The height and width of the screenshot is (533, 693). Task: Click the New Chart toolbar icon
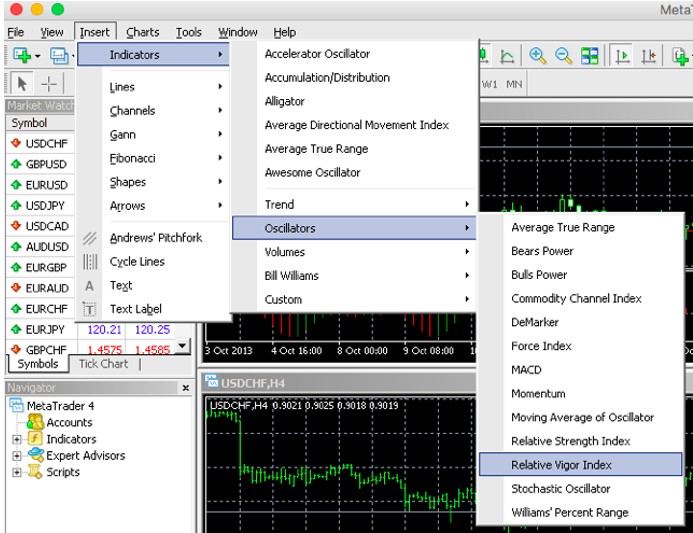tap(22, 56)
